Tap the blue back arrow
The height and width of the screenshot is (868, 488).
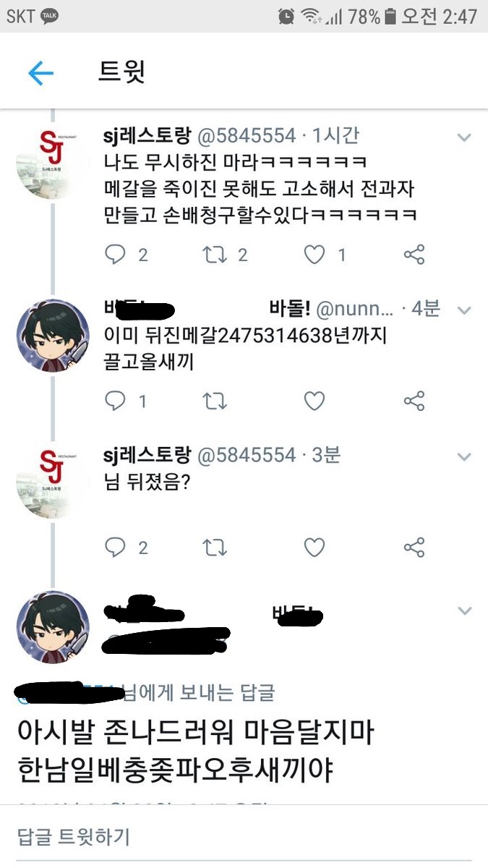[40, 73]
